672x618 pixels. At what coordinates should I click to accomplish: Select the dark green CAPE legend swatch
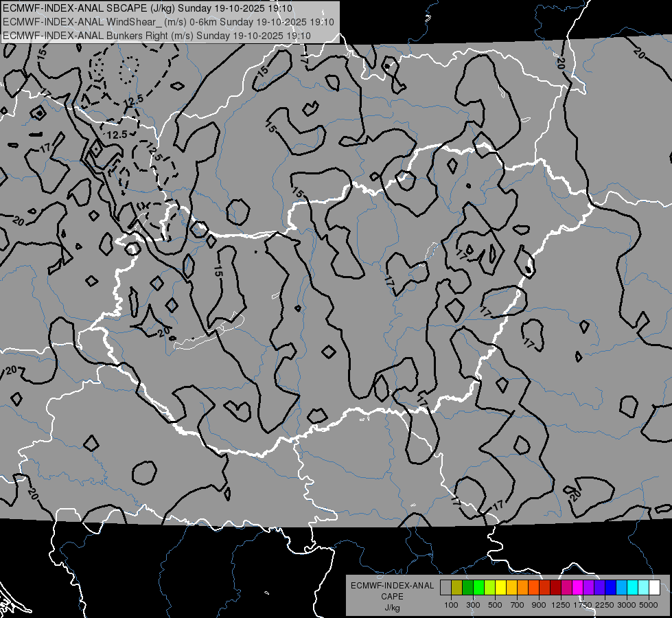(467, 588)
